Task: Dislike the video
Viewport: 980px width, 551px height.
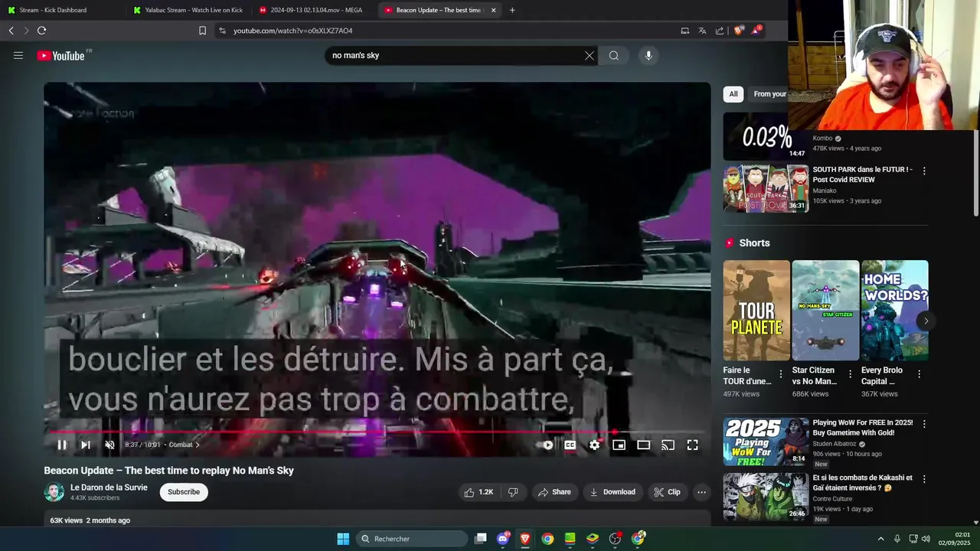Action: pos(513,492)
